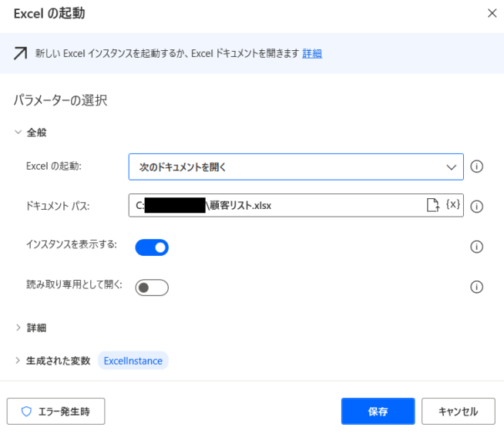Open the variable picker {x} icon
The width and height of the screenshot is (504, 434).
452,204
